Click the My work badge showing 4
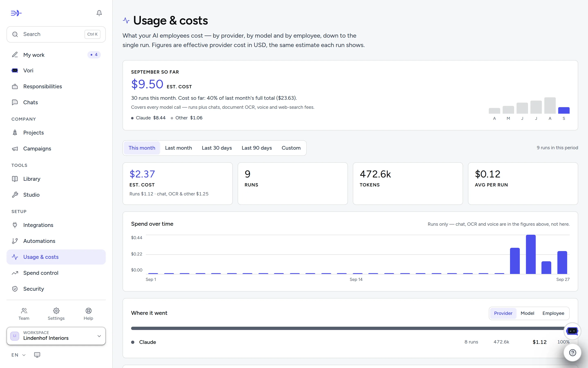588x368 pixels. pyautogui.click(x=94, y=55)
